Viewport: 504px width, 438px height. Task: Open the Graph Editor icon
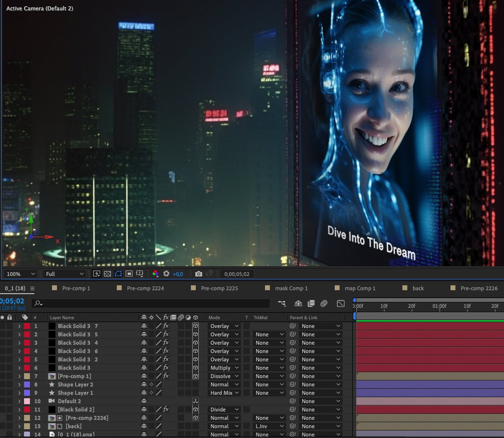click(341, 303)
